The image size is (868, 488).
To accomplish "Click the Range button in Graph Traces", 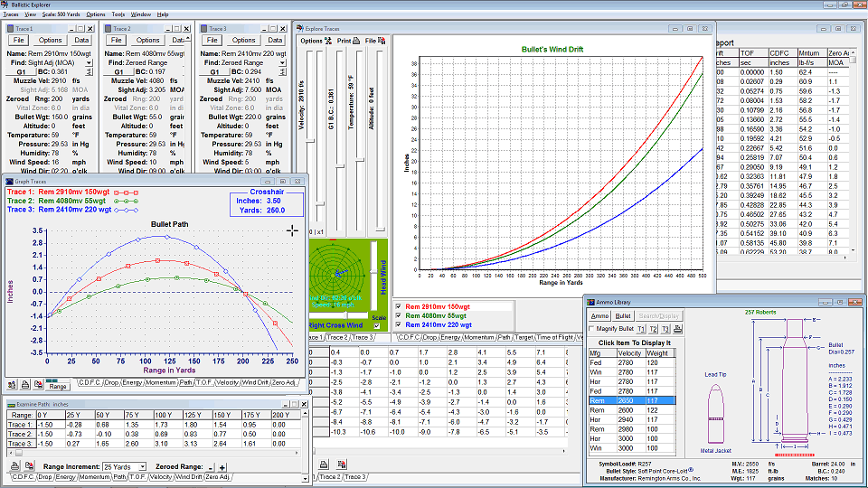I will coord(58,385).
